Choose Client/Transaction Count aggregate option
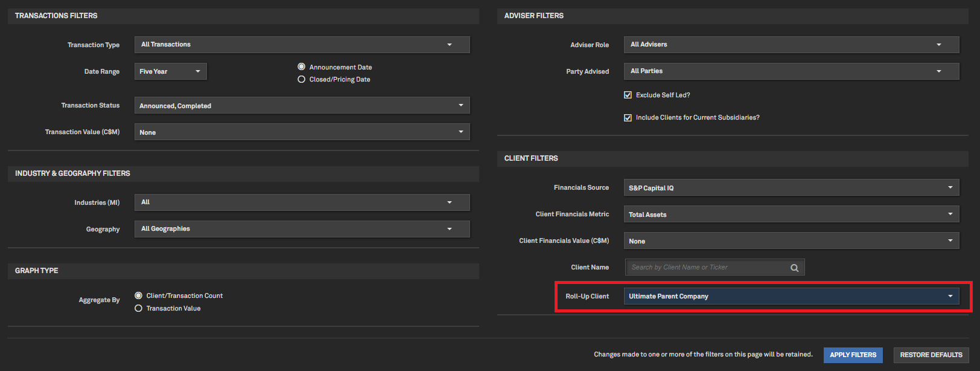 pos(138,295)
